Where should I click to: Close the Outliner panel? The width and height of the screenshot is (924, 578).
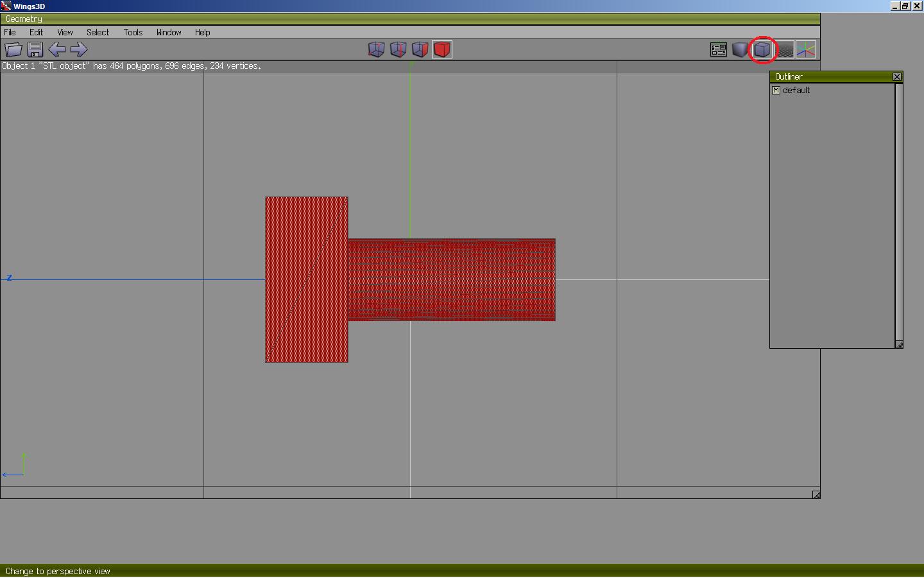coord(897,77)
